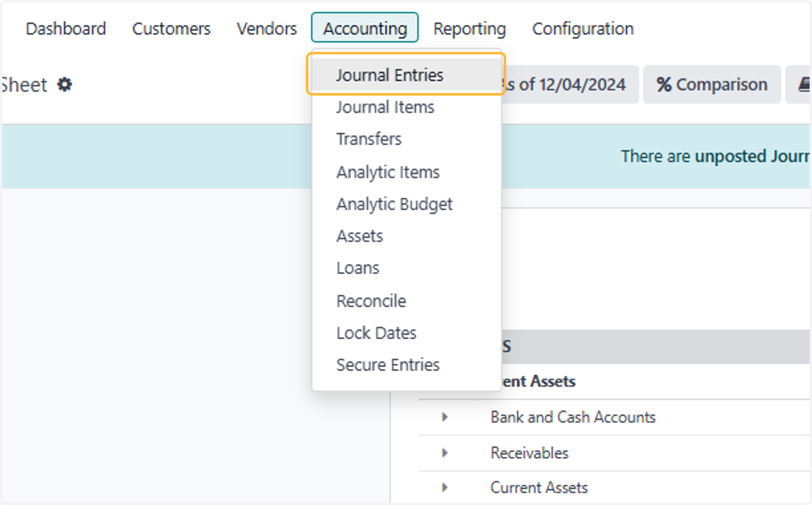This screenshot has height=505, width=812.
Task: Select Secure Entries option
Action: (406, 365)
